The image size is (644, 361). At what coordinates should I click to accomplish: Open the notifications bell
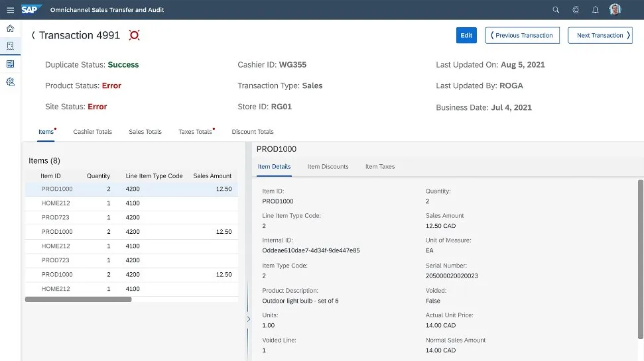pos(596,10)
